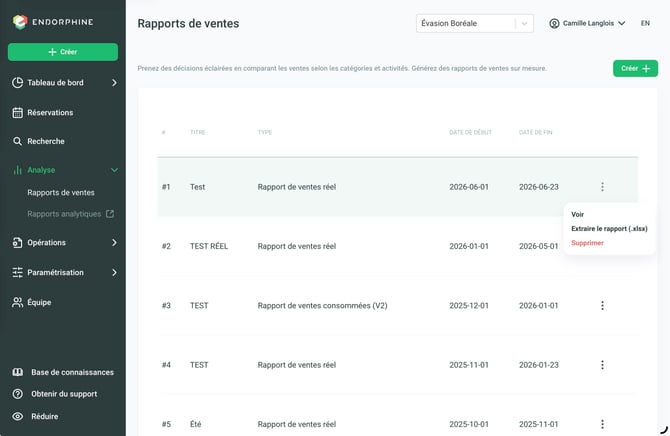Expand the Tableau de bord chevron
Screen dimensions: 670x436
click(114, 83)
